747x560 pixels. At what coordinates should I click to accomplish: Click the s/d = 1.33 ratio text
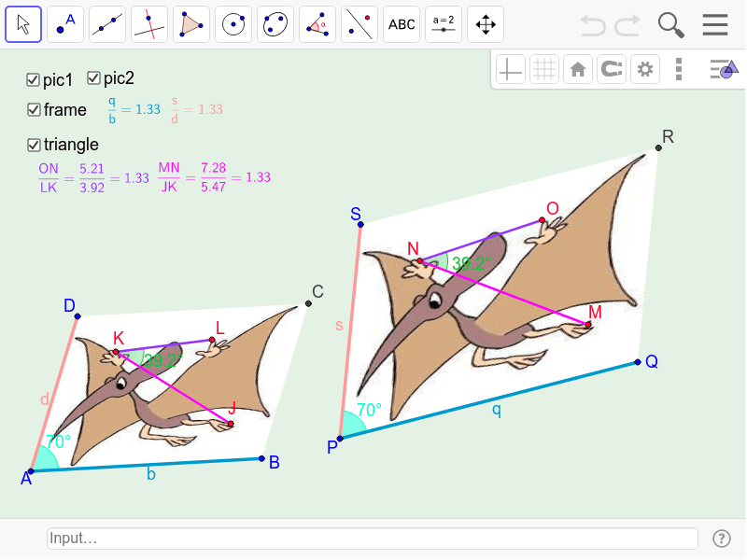point(197,110)
